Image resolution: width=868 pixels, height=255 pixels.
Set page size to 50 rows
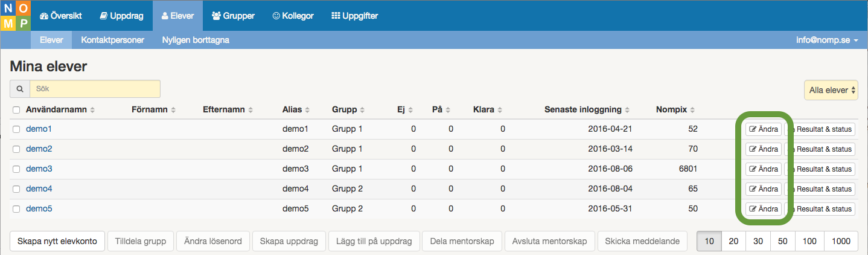(x=783, y=241)
